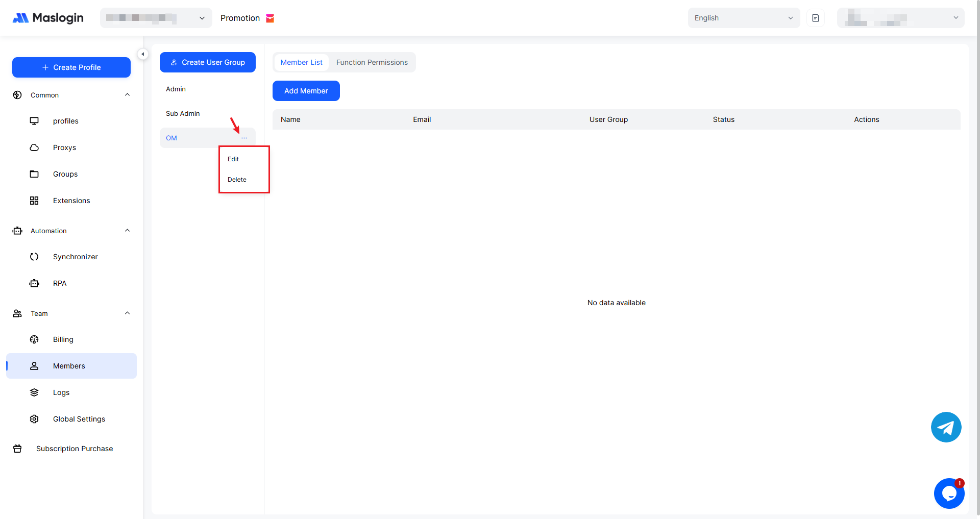980x519 pixels.
Task: Click the Promotion envelope icon
Action: tap(270, 18)
